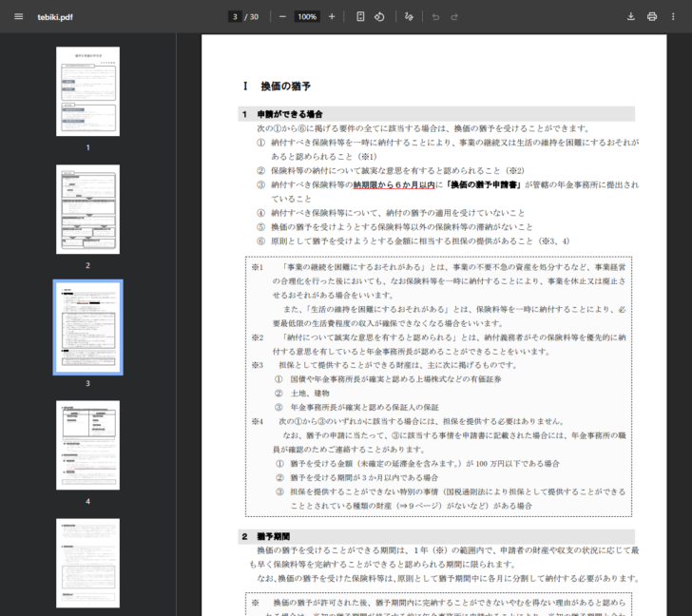The width and height of the screenshot is (692, 616).
Task: Open page 1 thumbnail
Action: (x=87, y=91)
